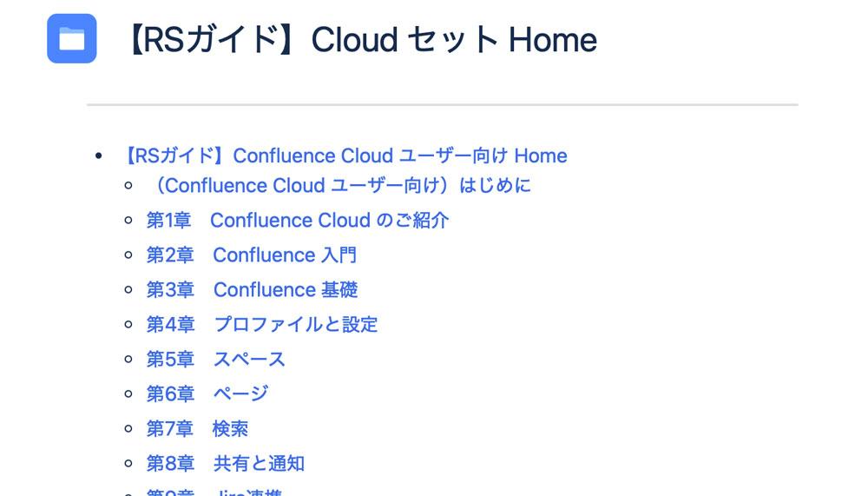Open the partially visible 第9章 Jira連携 link
Viewport: 868px width, 496px height.
pos(214,493)
